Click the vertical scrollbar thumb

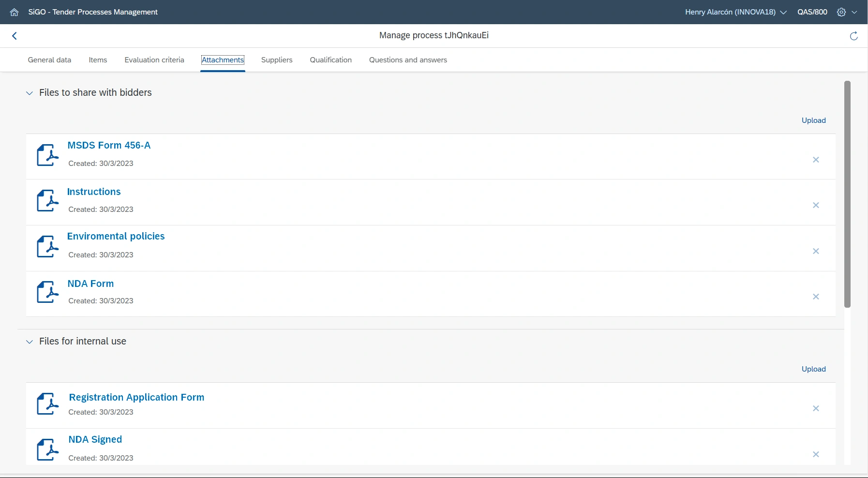847,194
